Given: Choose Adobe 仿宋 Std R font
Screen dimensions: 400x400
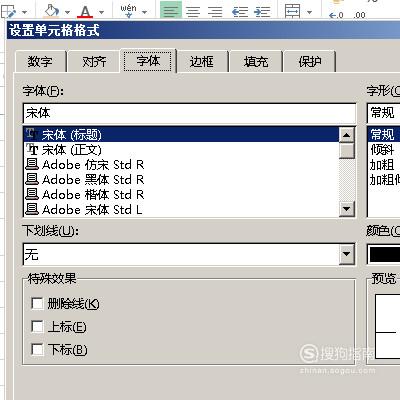Looking at the screenshot, I should (x=181, y=165).
